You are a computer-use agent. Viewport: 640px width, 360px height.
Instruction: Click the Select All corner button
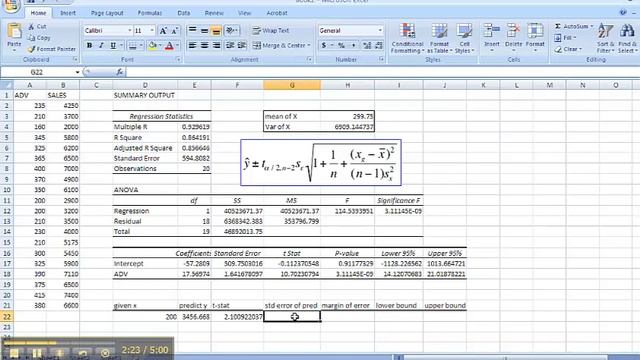[7, 85]
